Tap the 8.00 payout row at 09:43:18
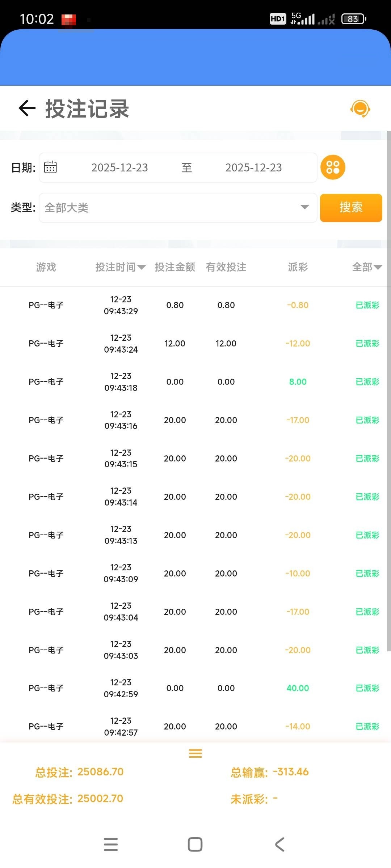This screenshot has height=868, width=391. point(298,382)
